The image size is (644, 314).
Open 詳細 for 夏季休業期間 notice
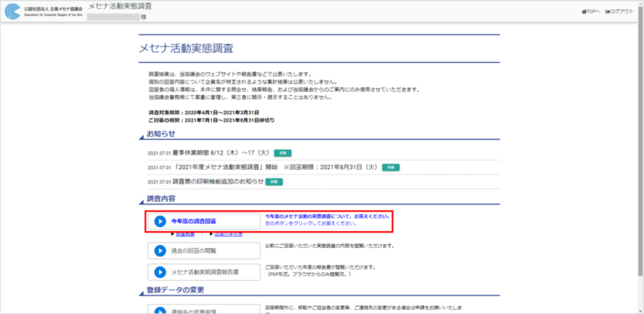point(283,153)
